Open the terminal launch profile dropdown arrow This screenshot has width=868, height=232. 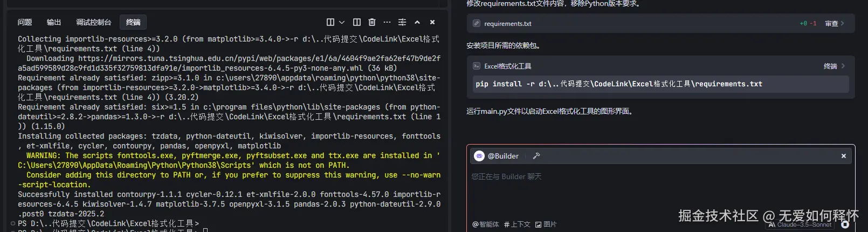(x=342, y=22)
